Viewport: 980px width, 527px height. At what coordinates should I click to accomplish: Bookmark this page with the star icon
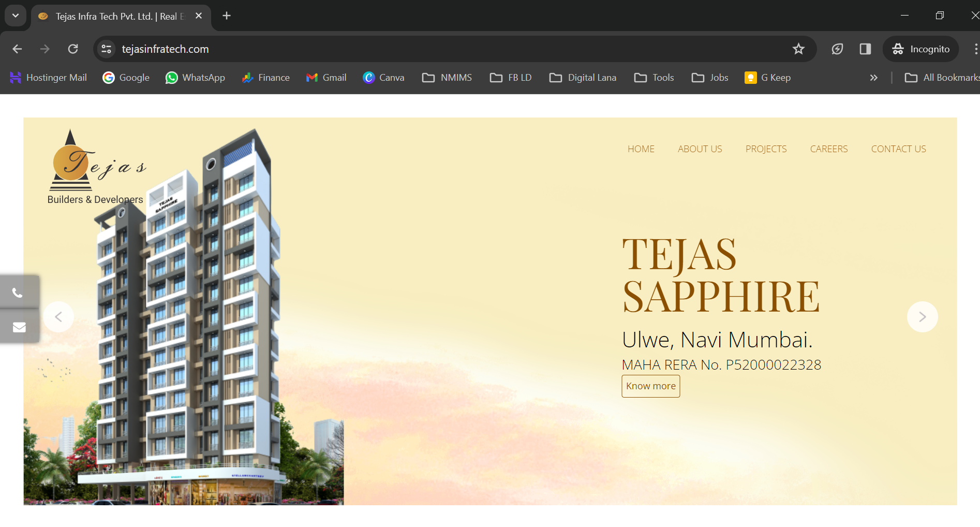[798, 49]
